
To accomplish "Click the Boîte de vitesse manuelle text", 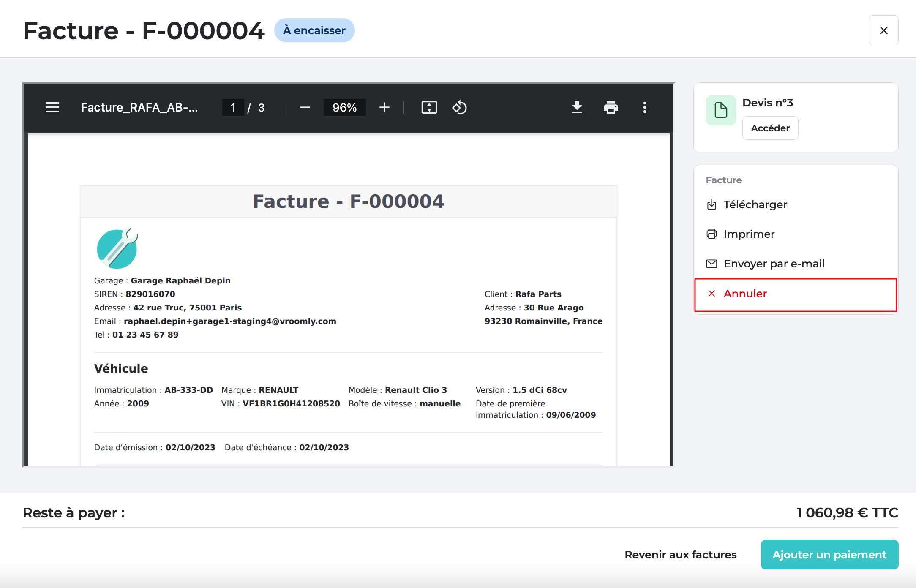I will (x=404, y=403).
